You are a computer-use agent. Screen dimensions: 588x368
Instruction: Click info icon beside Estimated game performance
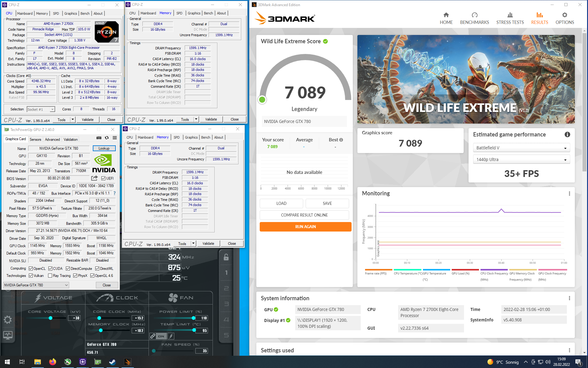(567, 134)
